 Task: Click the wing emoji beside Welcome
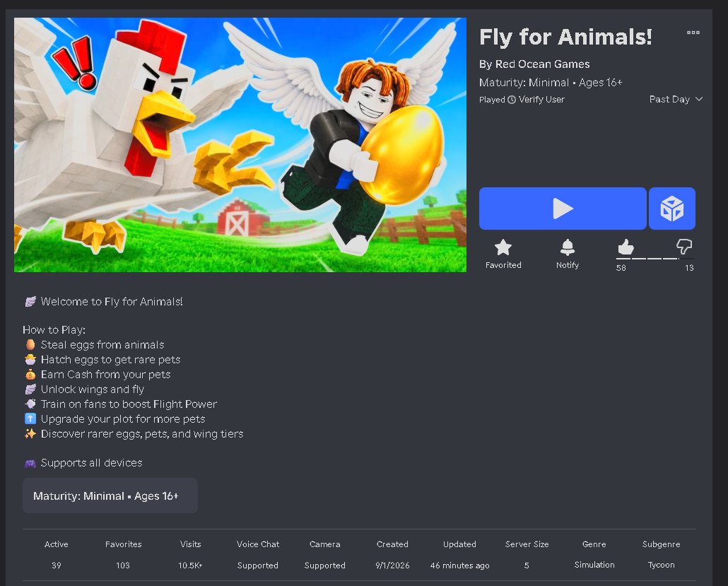click(x=30, y=301)
